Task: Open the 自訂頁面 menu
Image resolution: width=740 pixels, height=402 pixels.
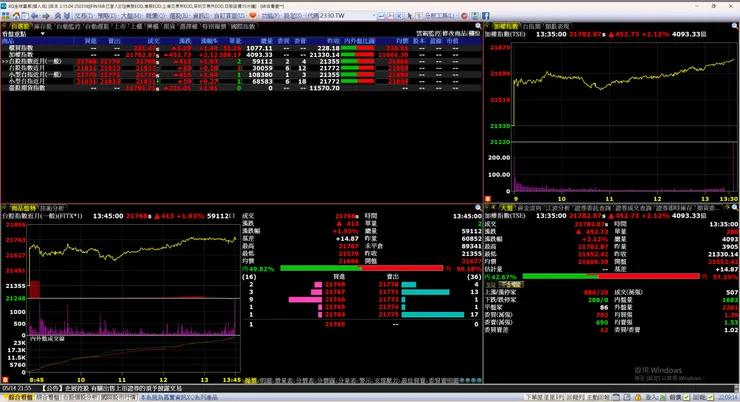Action: tap(230, 16)
